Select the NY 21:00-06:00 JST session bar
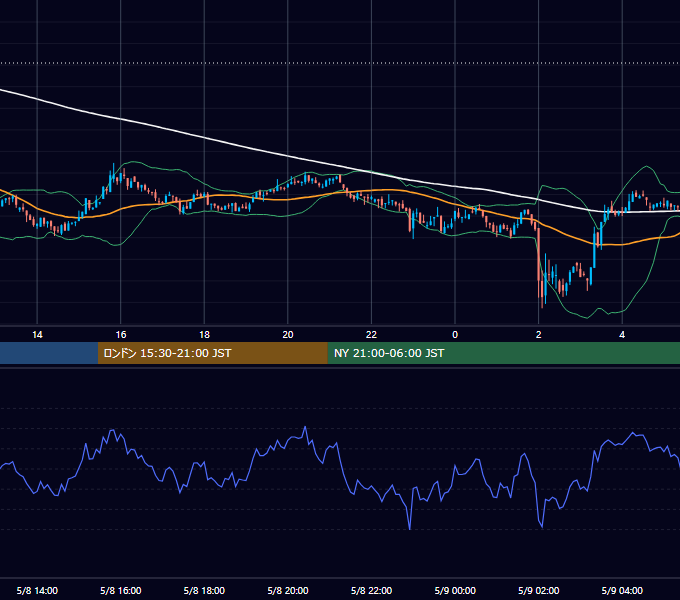Image resolution: width=680 pixels, height=600 pixels. (x=503, y=353)
